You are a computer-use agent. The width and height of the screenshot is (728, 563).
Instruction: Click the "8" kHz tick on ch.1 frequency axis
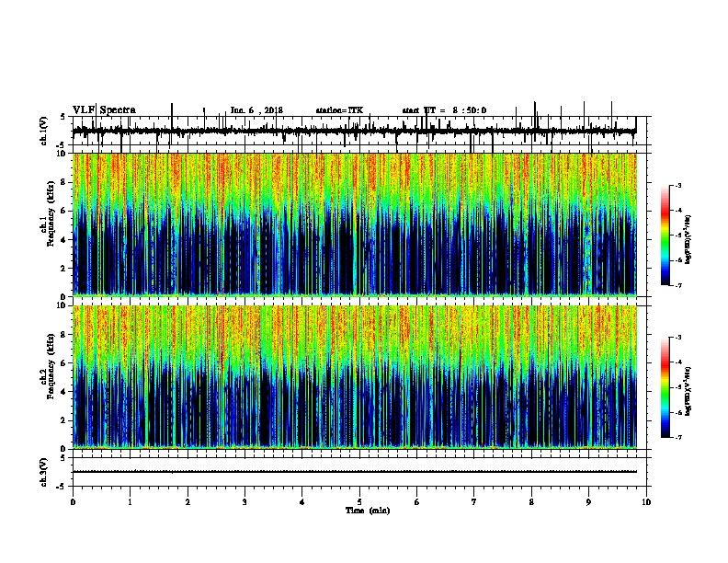pos(63,182)
